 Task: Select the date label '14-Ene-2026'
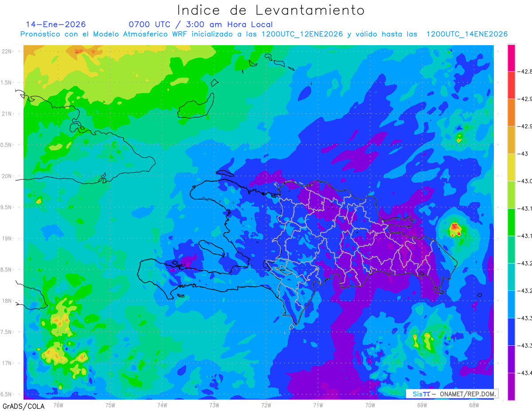click(56, 24)
